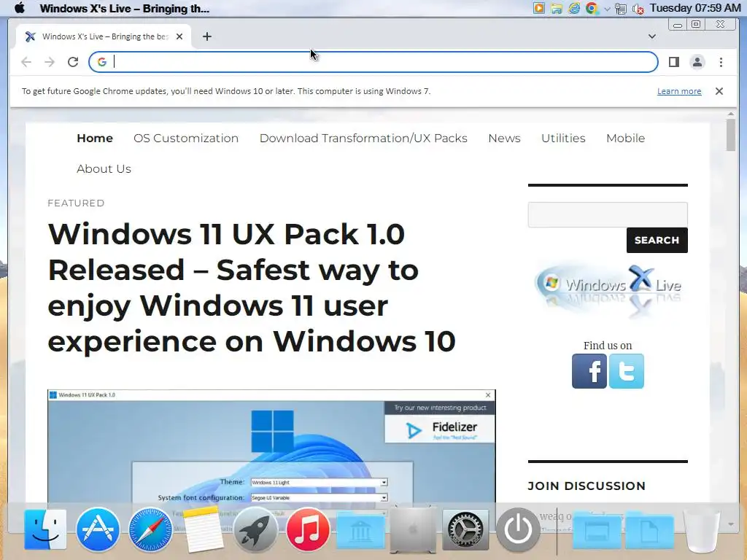This screenshot has width=747, height=560.
Task: Click the Facebook icon under Find us on
Action: click(589, 371)
